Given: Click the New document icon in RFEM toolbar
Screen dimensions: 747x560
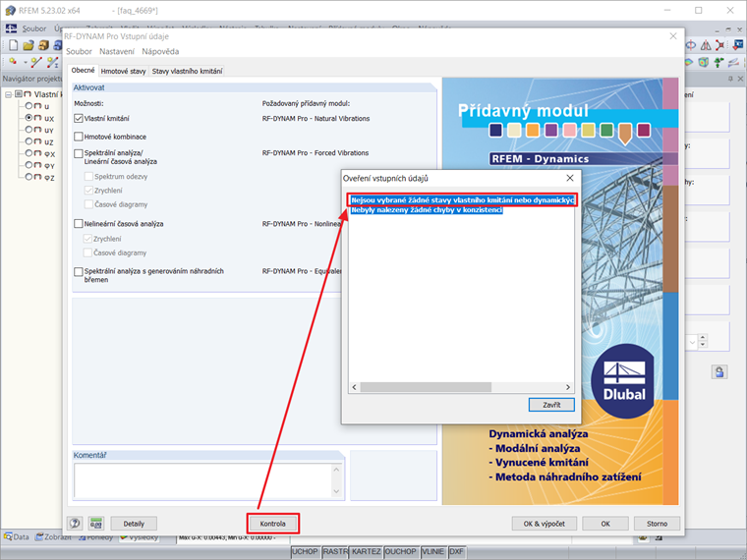Looking at the screenshot, I should pos(14,45).
